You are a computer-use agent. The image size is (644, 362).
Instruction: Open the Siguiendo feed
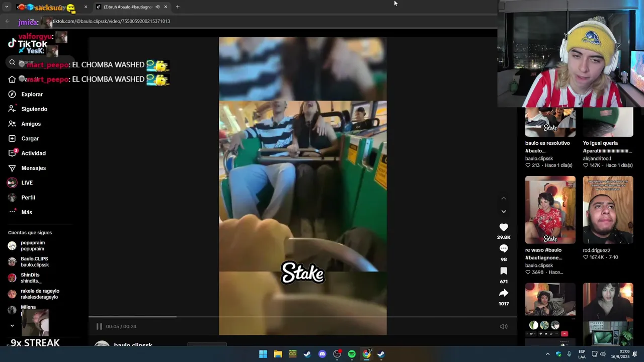tap(28, 109)
